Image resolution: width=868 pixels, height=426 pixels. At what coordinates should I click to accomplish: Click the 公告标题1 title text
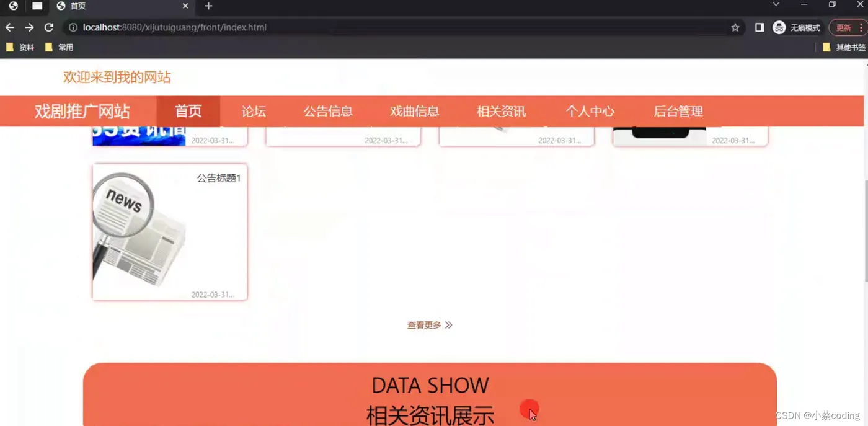point(219,178)
